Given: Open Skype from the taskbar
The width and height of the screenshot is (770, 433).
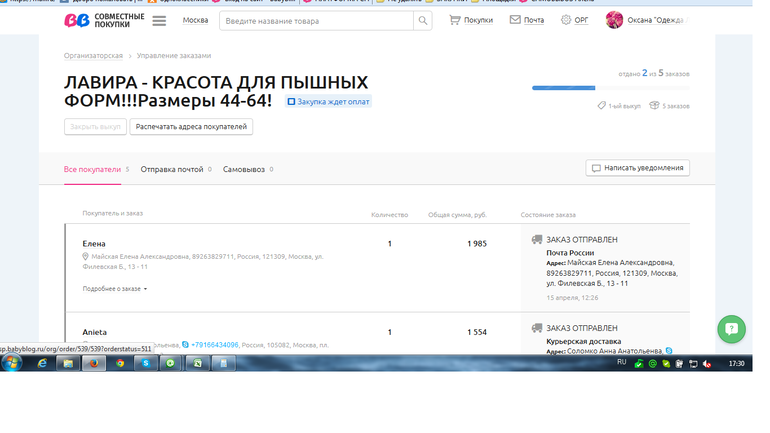Looking at the screenshot, I should point(146,363).
